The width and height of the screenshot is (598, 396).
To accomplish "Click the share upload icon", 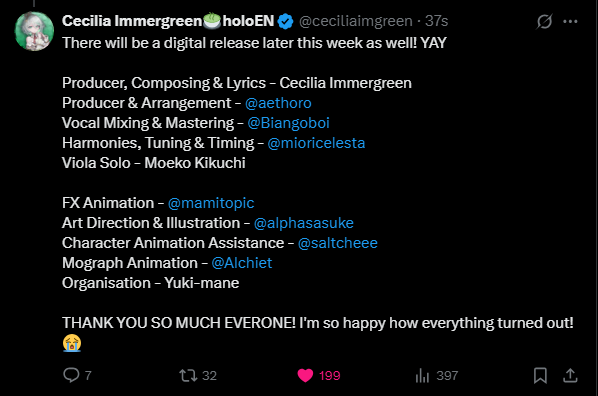I will pos(570,375).
